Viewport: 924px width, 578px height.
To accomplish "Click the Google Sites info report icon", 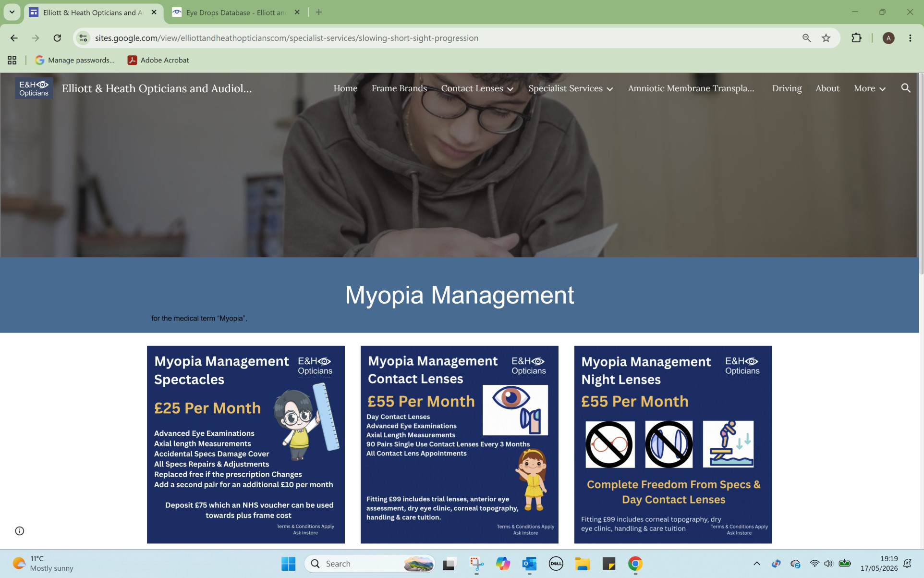I will point(20,531).
